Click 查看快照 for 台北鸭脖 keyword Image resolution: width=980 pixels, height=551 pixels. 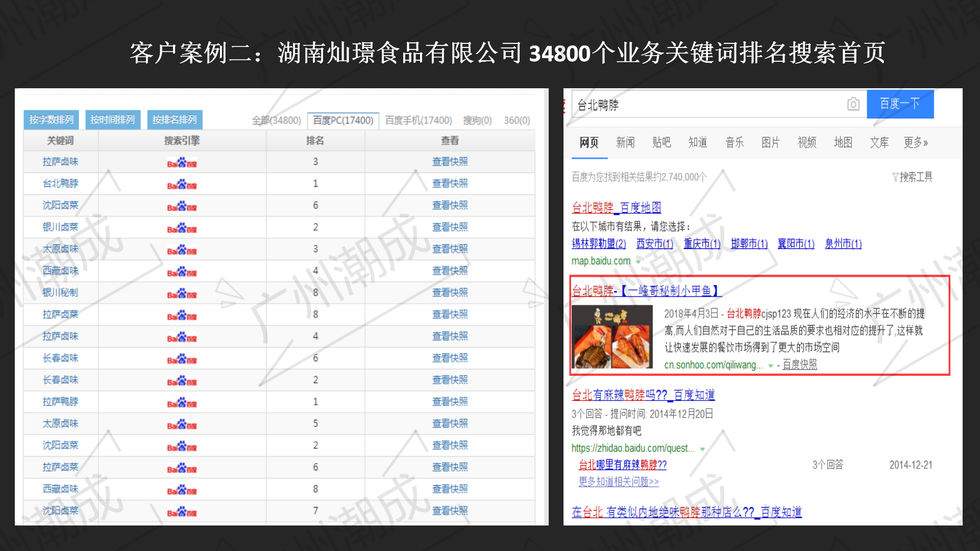click(450, 184)
